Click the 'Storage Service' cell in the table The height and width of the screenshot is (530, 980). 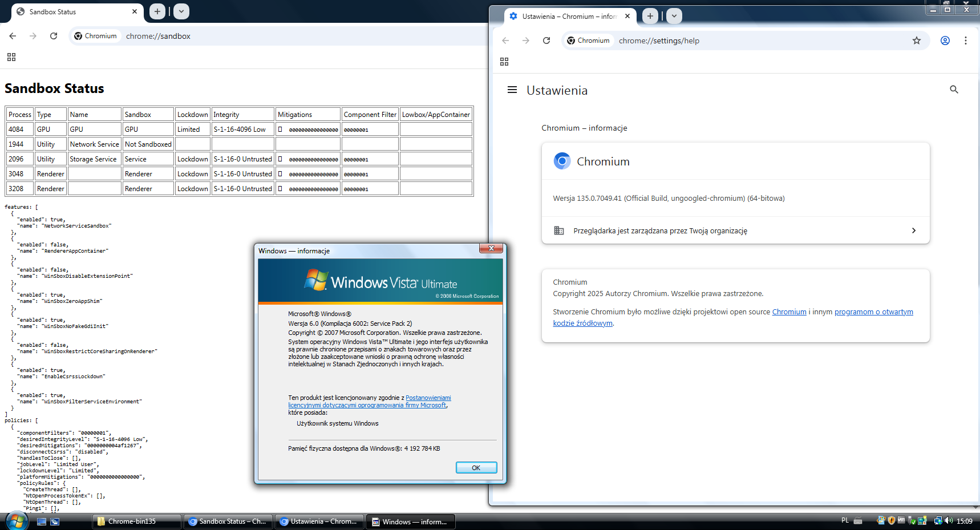tap(95, 159)
